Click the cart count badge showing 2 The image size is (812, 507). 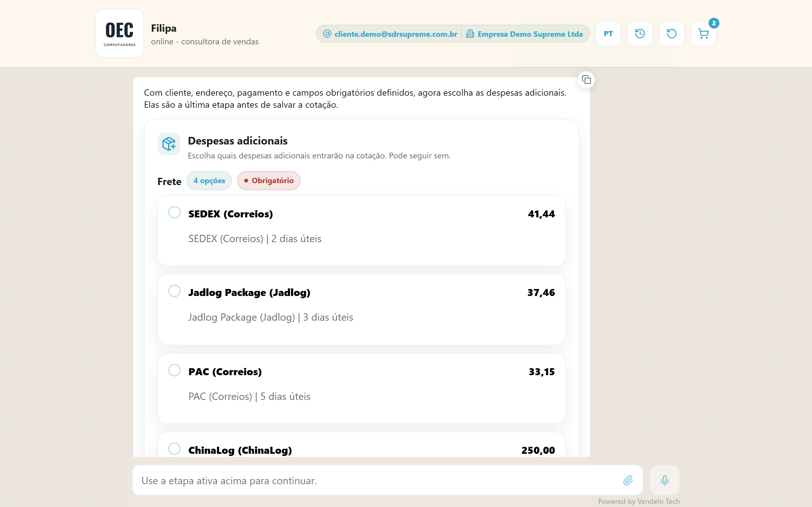[714, 23]
